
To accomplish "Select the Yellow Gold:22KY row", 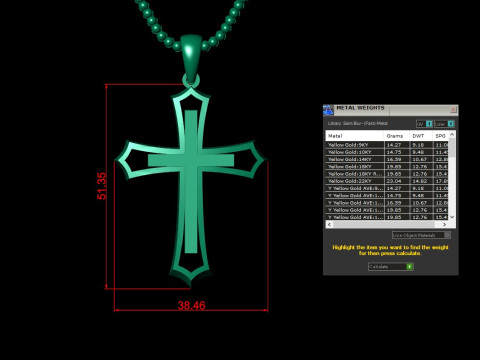I will [387, 181].
